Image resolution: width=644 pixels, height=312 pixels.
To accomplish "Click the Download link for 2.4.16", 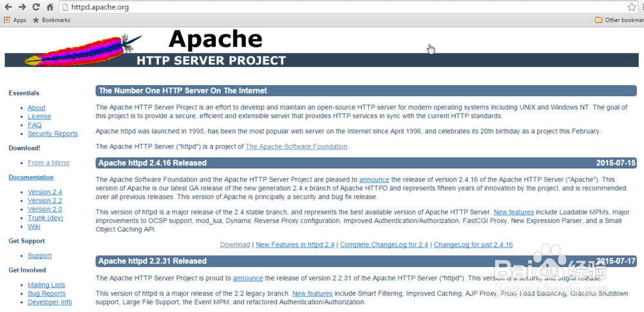I will [x=235, y=244].
